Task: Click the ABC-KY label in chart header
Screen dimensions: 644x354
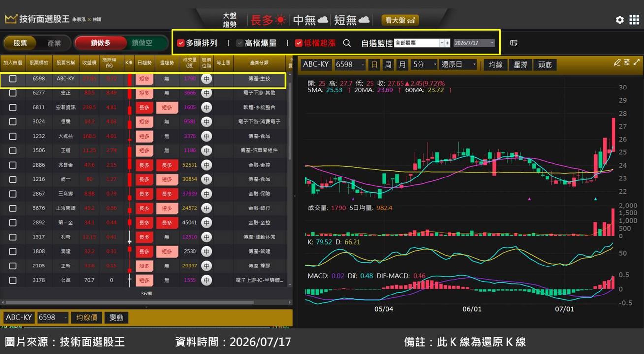Action: 316,64
